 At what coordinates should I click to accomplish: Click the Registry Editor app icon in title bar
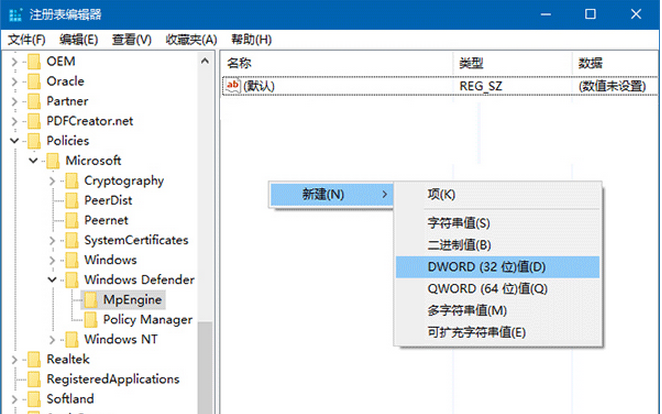coord(15,15)
